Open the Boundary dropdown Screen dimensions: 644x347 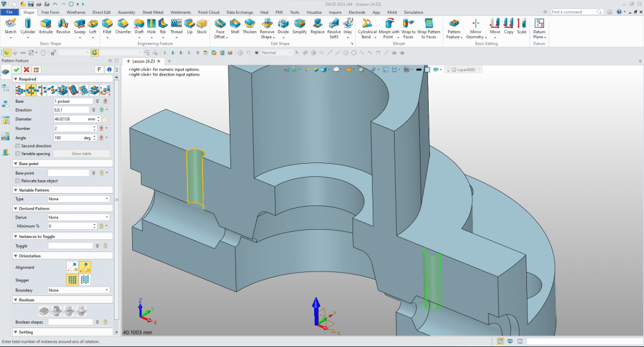79,290
